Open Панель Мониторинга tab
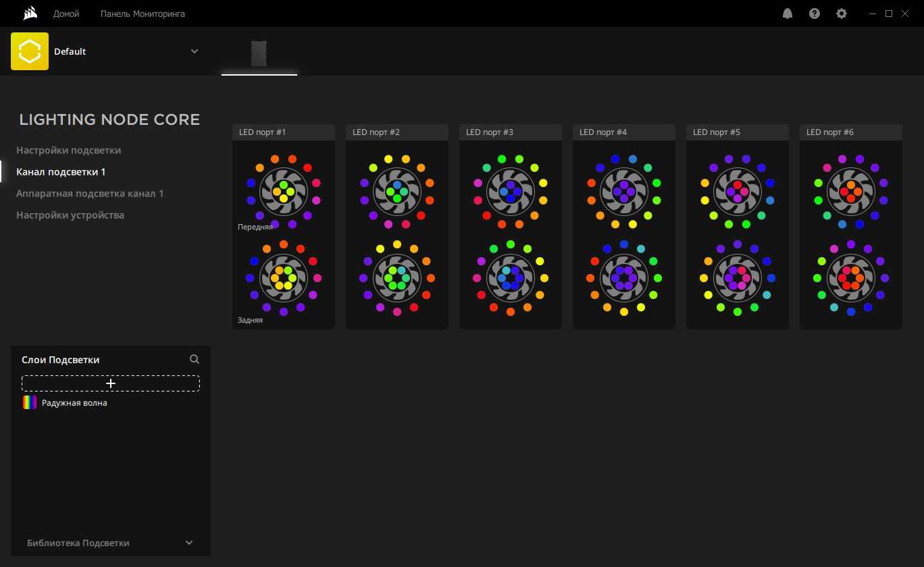The height and width of the screenshot is (567, 924). [x=143, y=13]
